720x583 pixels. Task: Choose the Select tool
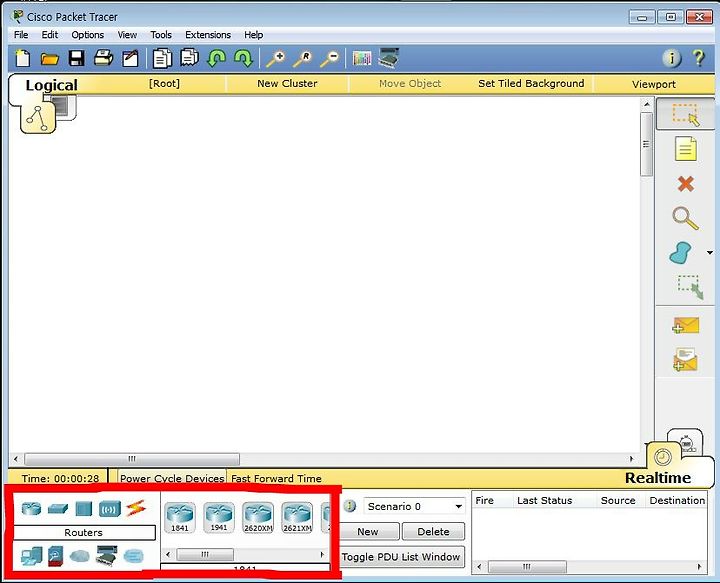[x=686, y=114]
